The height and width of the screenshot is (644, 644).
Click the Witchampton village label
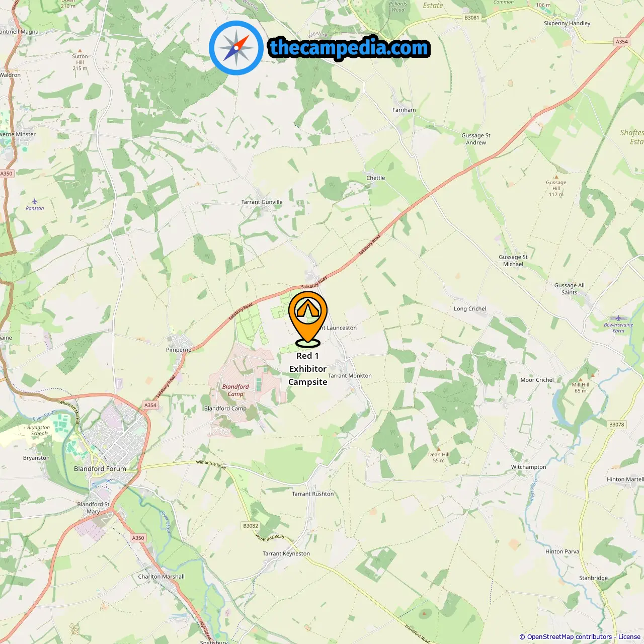pos(528,467)
